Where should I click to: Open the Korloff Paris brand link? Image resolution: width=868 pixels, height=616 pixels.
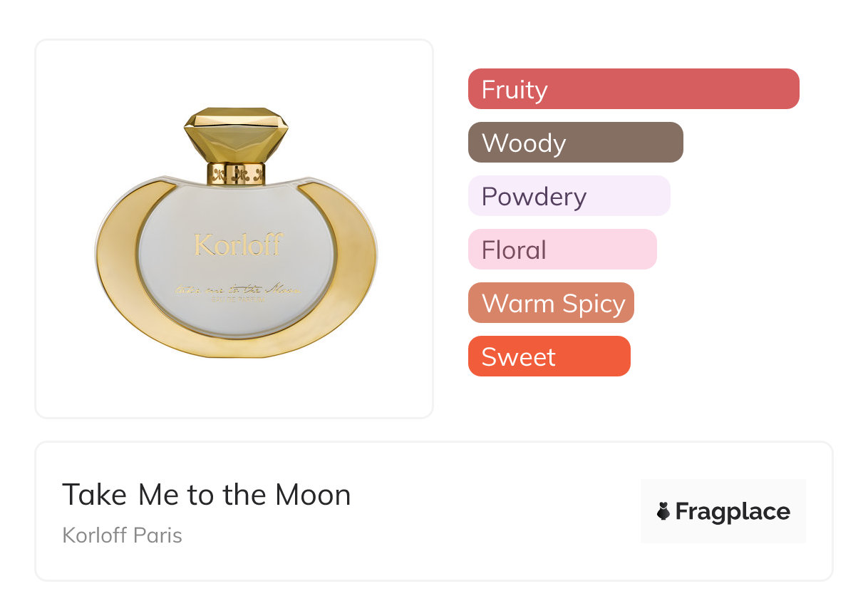click(x=123, y=535)
